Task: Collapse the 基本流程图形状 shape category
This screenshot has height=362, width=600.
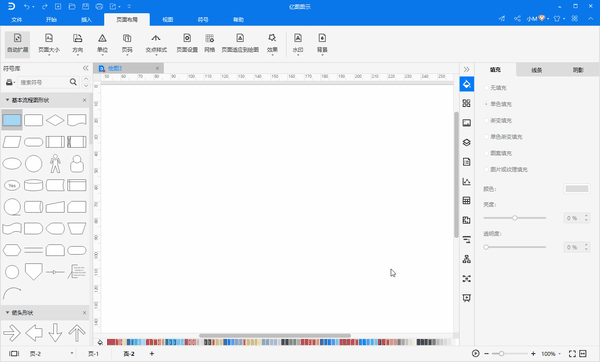Action: 7,100
